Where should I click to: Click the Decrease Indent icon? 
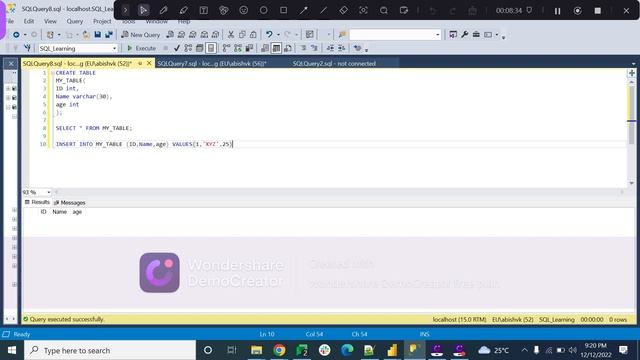[x=330, y=48]
